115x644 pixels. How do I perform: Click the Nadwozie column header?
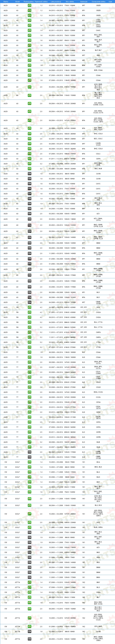click(x=84, y=1)
